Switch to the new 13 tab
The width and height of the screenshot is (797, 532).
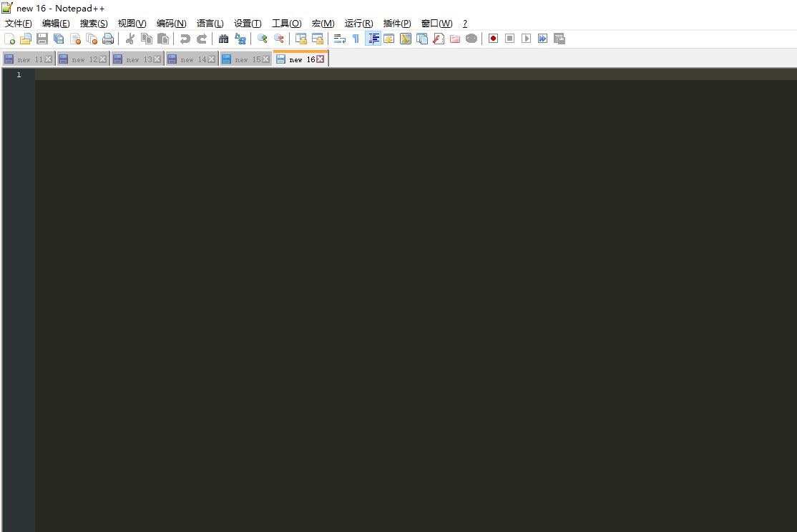tap(137, 59)
